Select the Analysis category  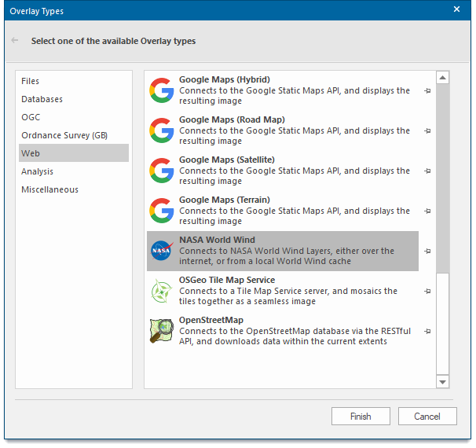point(74,171)
